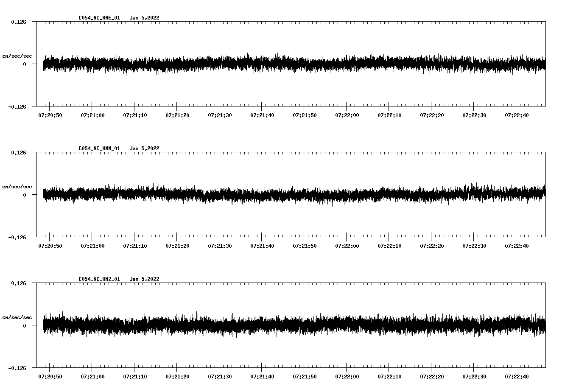Click the C054_NC_HNZ_01 channel title

pyautogui.click(x=99, y=279)
